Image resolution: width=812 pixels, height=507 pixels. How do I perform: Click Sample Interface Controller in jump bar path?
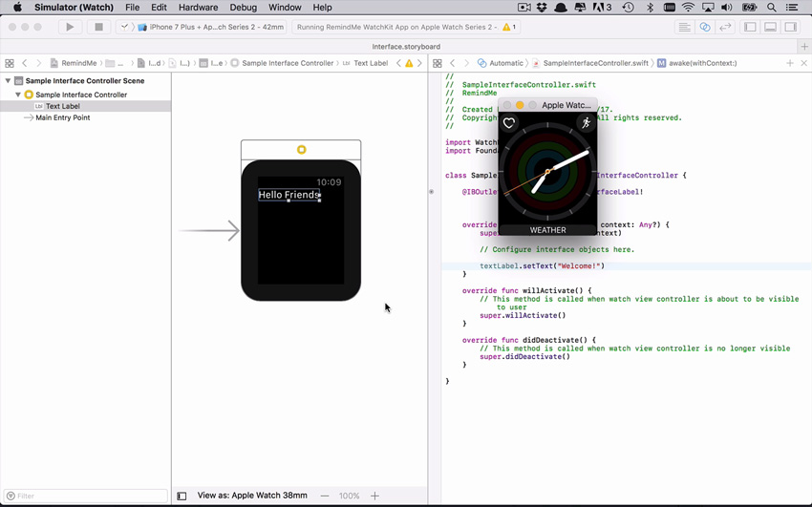(x=282, y=63)
